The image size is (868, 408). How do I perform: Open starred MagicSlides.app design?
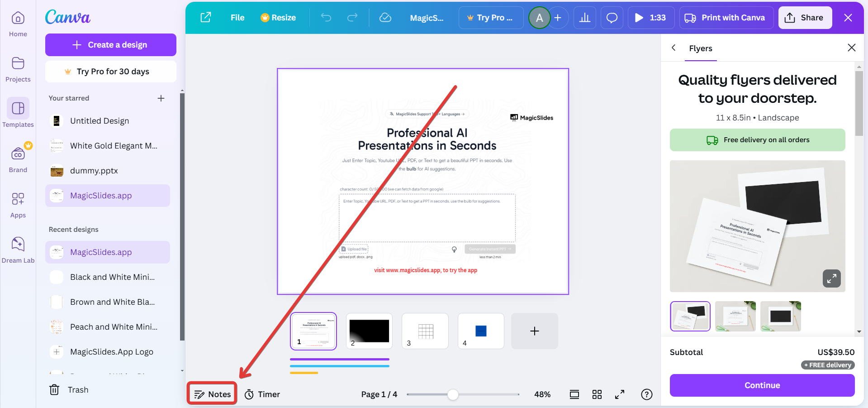pyautogui.click(x=108, y=196)
